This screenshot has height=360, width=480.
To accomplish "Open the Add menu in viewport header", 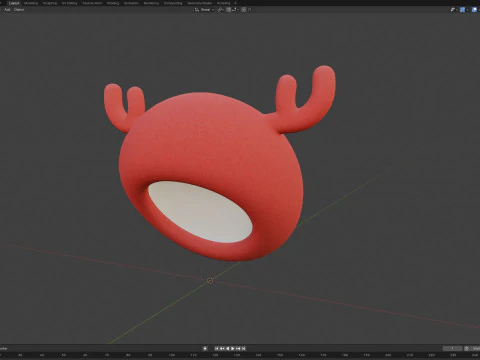I will click(7, 10).
